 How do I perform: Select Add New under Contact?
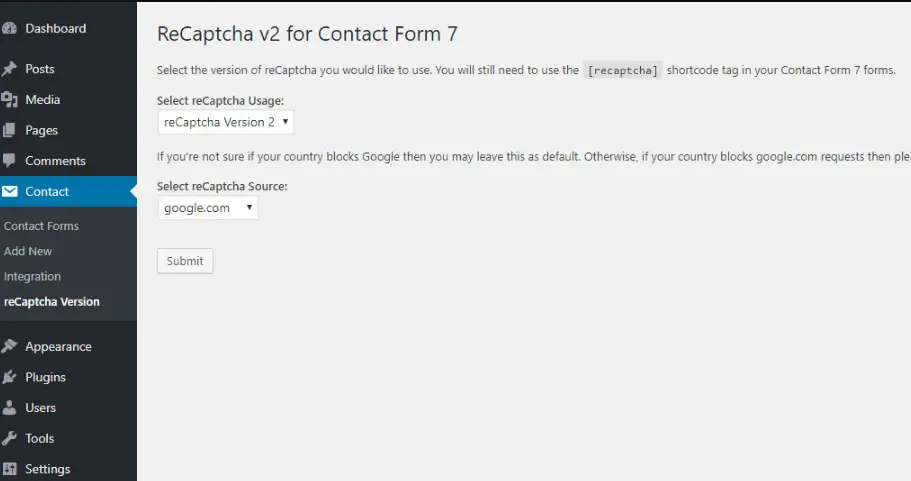click(28, 251)
